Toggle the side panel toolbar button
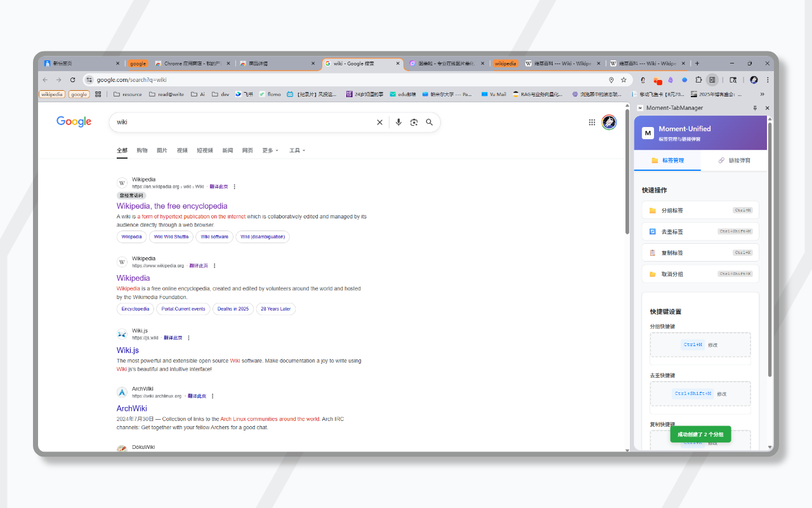812x508 pixels. pyautogui.click(x=712, y=80)
